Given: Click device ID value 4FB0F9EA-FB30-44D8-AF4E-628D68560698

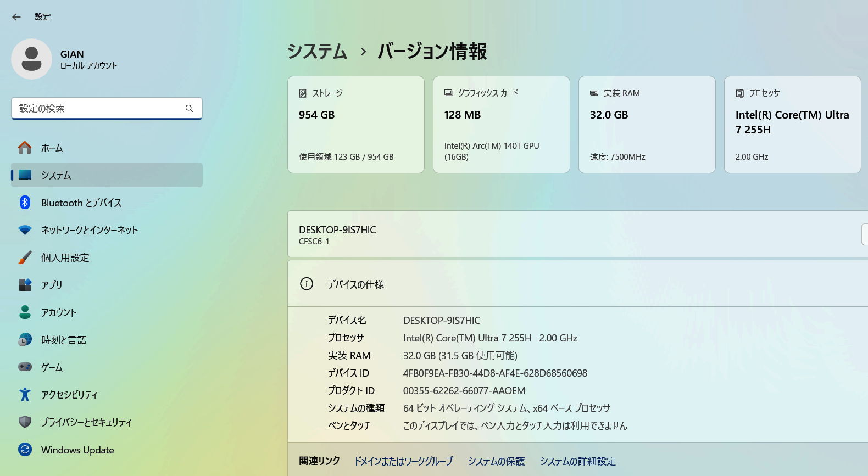Looking at the screenshot, I should pos(495,373).
